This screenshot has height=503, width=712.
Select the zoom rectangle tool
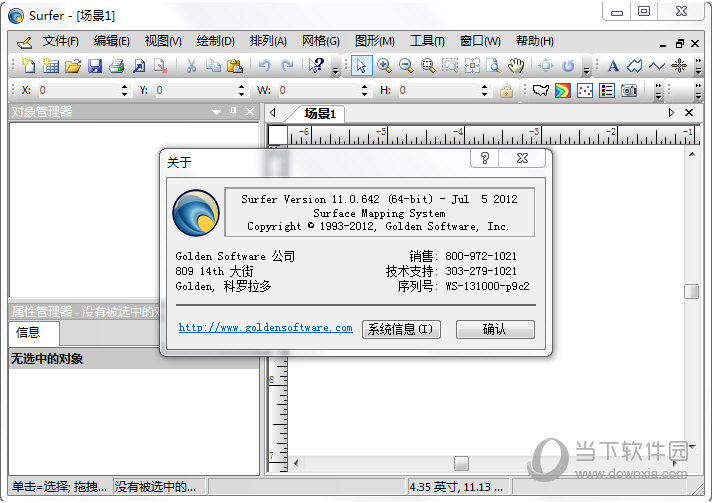[x=428, y=66]
